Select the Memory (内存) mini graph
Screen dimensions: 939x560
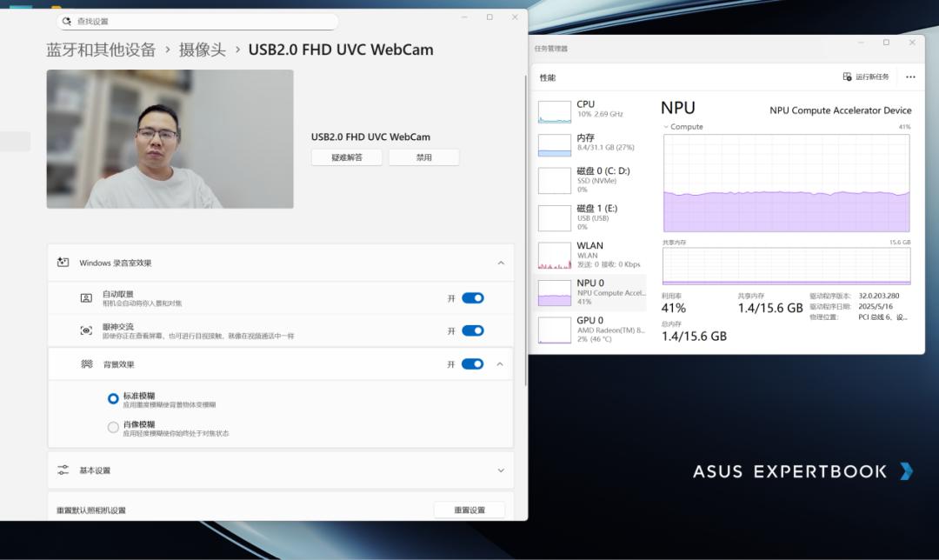(555, 145)
